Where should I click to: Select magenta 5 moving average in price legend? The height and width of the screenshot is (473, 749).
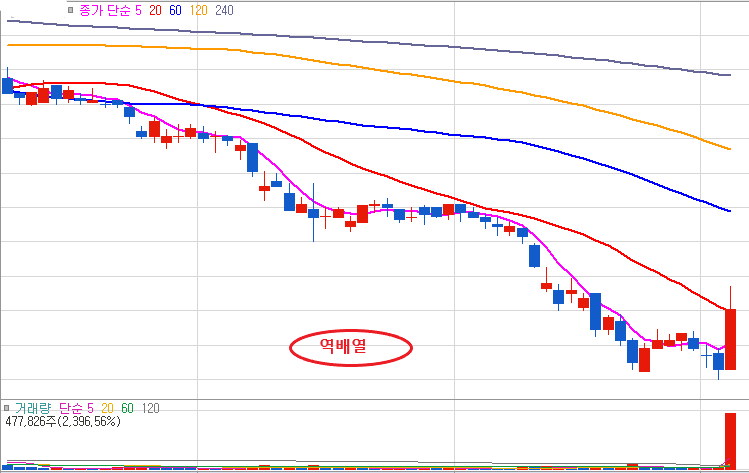pos(138,10)
